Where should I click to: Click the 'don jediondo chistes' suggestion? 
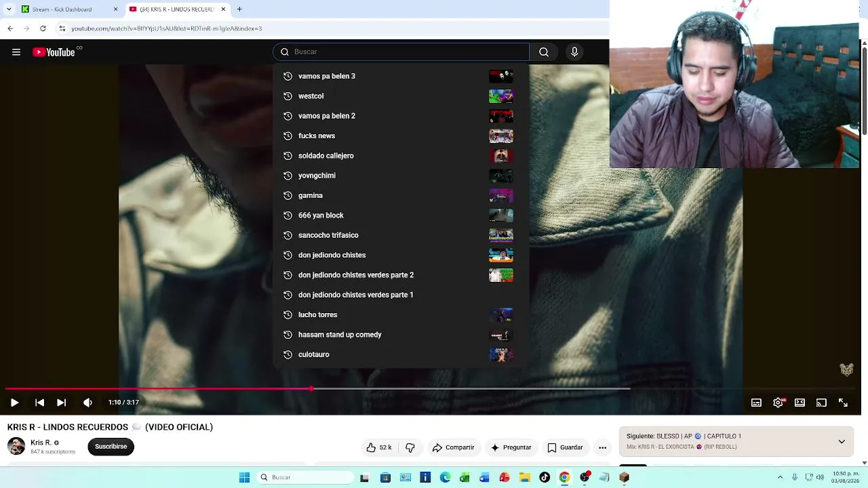(x=401, y=255)
